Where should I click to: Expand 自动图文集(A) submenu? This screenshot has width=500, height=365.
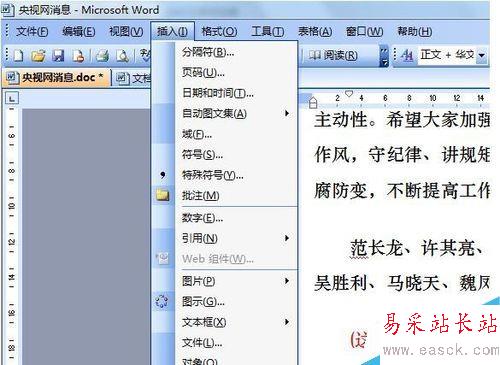pyautogui.click(x=224, y=114)
